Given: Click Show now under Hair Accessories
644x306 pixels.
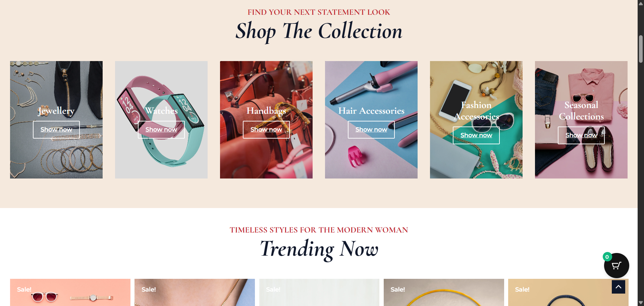Looking at the screenshot, I should click(371, 130).
